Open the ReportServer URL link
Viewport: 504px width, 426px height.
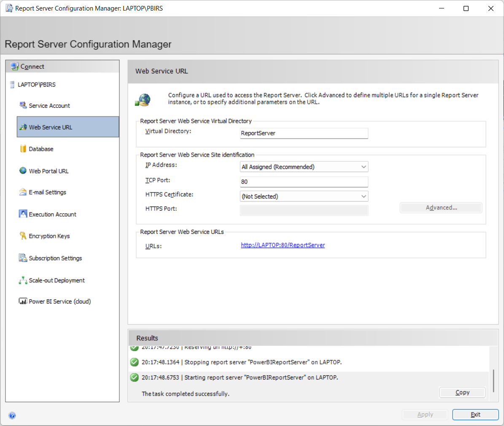(283, 245)
